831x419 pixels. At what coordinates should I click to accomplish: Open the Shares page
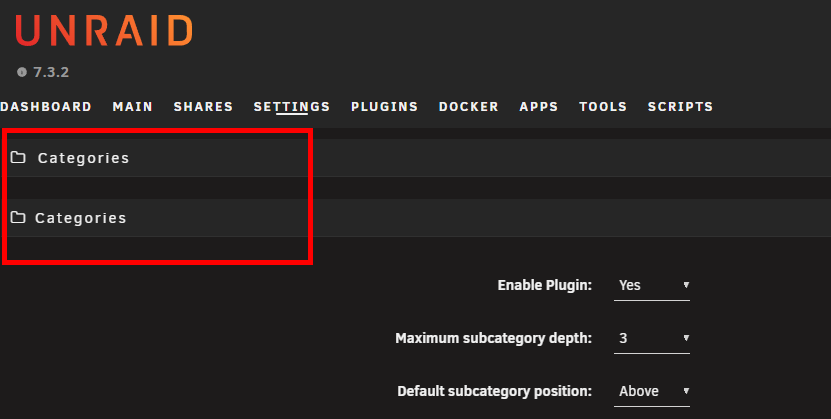204,106
